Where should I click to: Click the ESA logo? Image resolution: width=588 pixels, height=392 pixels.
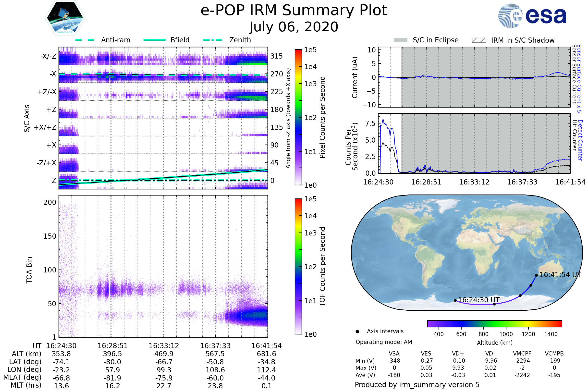532,16
